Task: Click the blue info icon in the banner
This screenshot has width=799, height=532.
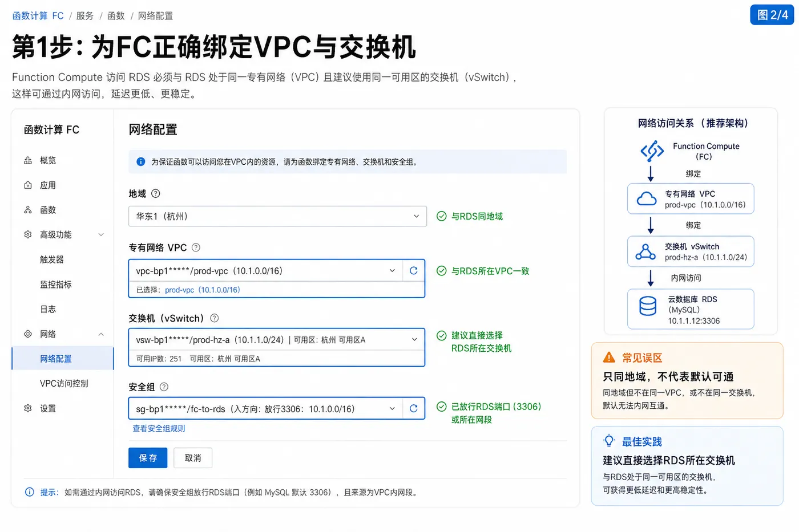Action: (141, 162)
